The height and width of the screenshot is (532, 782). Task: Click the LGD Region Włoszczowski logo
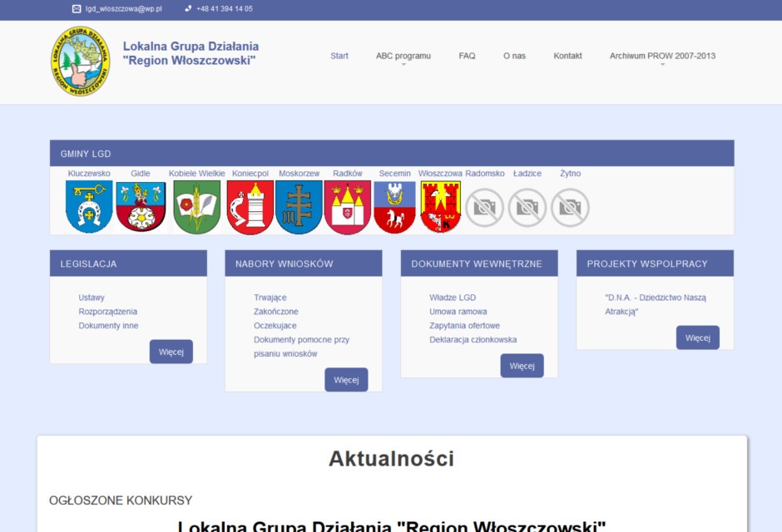[x=80, y=61]
